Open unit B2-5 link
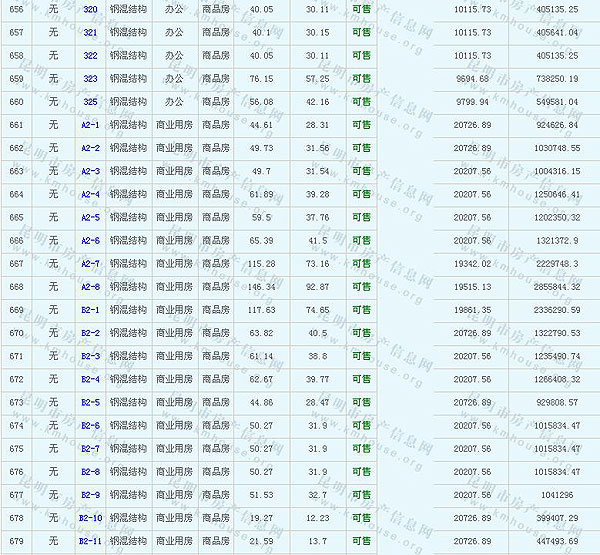Screen dimensions: 600x555 pos(90,402)
